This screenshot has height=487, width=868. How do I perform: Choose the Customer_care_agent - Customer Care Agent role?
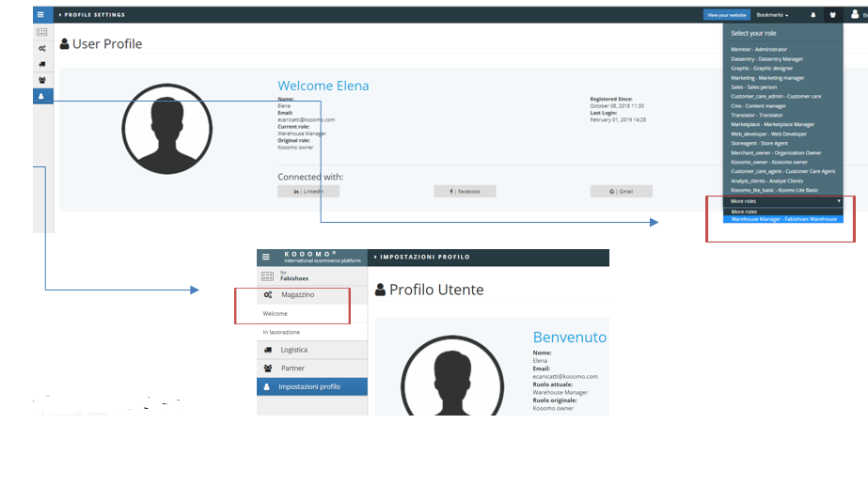(782, 171)
